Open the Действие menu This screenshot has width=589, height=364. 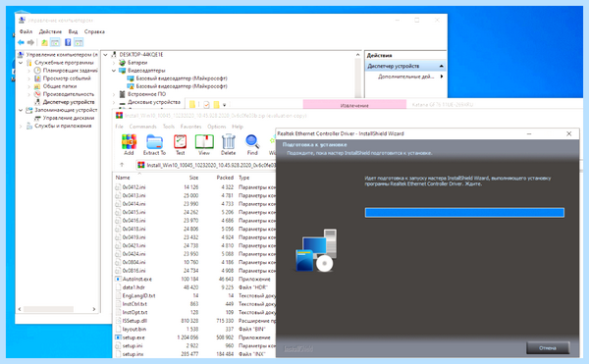tap(50, 31)
